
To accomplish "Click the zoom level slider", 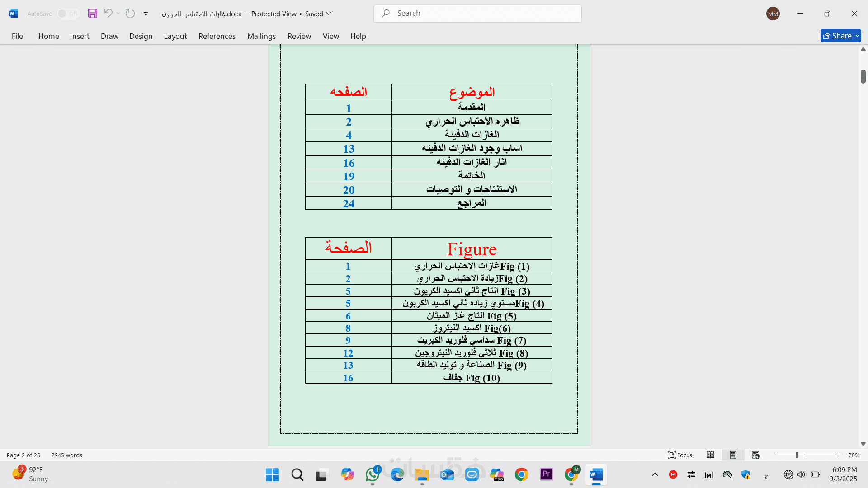I will (x=797, y=455).
